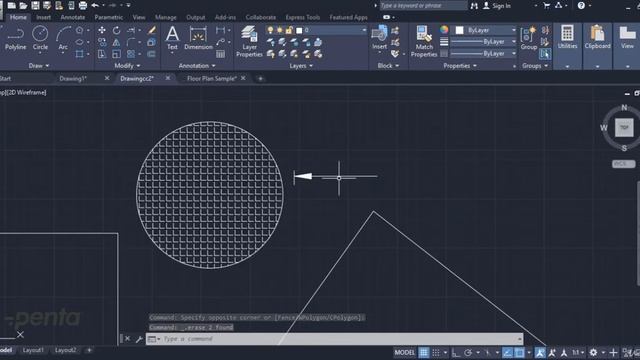Open the Annotate ribbon tab
The image size is (640, 360).
click(73, 17)
